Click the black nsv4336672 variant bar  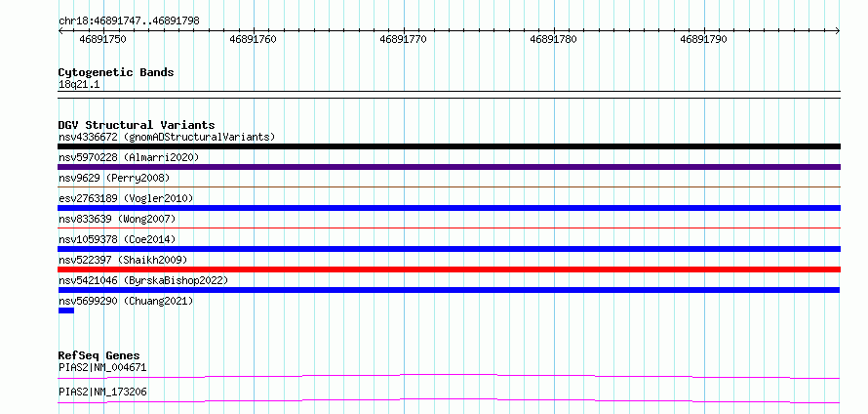tap(449, 146)
